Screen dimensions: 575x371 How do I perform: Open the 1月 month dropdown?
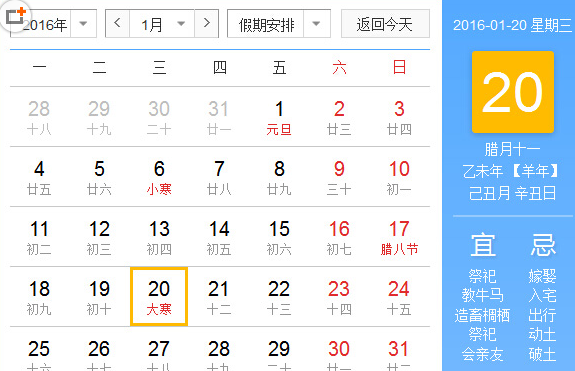(x=162, y=24)
